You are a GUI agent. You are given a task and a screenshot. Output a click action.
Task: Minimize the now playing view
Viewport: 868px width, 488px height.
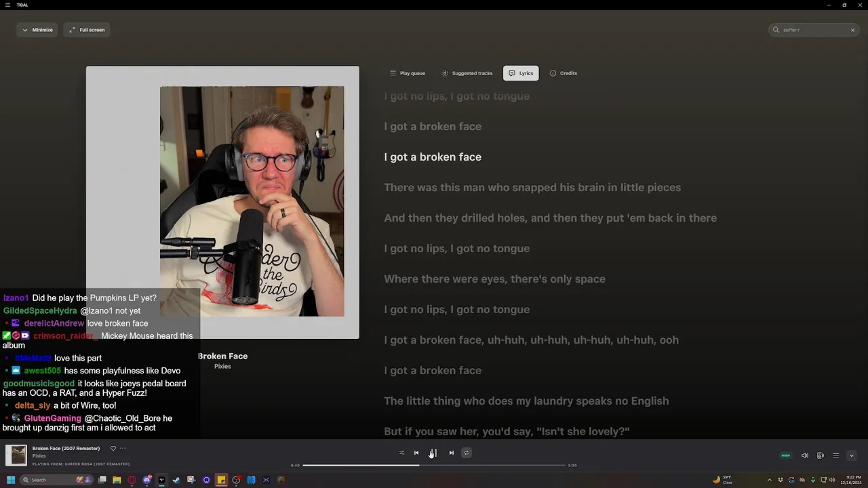[37, 30]
